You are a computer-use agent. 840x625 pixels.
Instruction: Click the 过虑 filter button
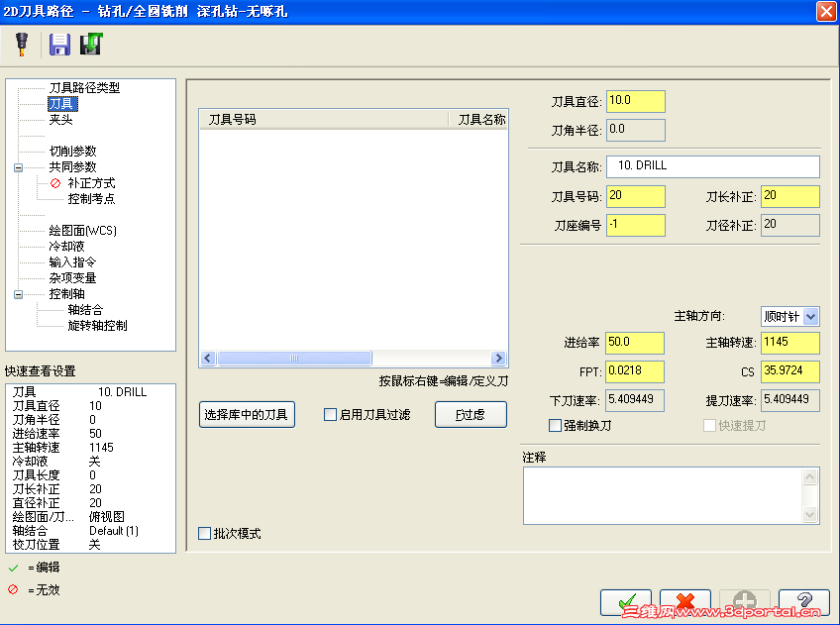[471, 414]
